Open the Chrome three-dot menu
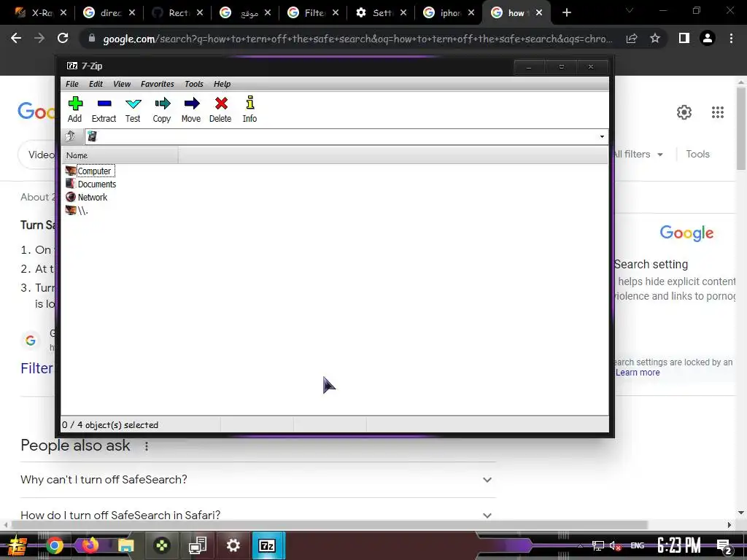Viewport: 747px width, 560px height. (731, 38)
